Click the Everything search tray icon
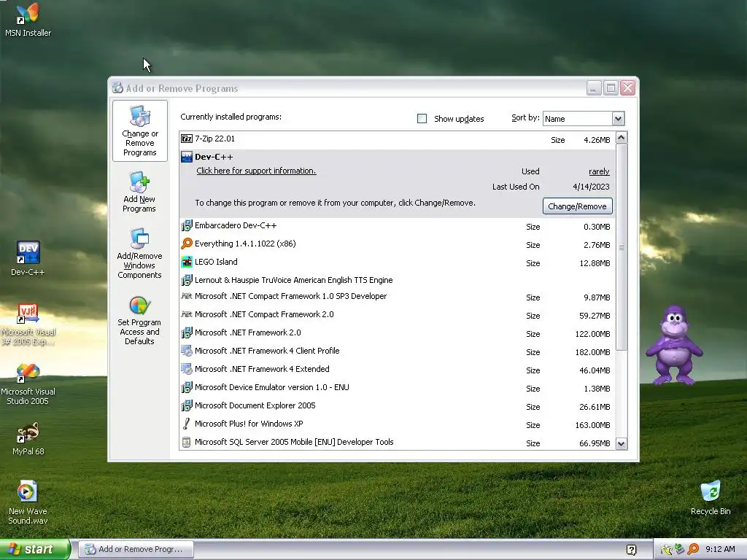747x560 pixels. click(x=693, y=550)
